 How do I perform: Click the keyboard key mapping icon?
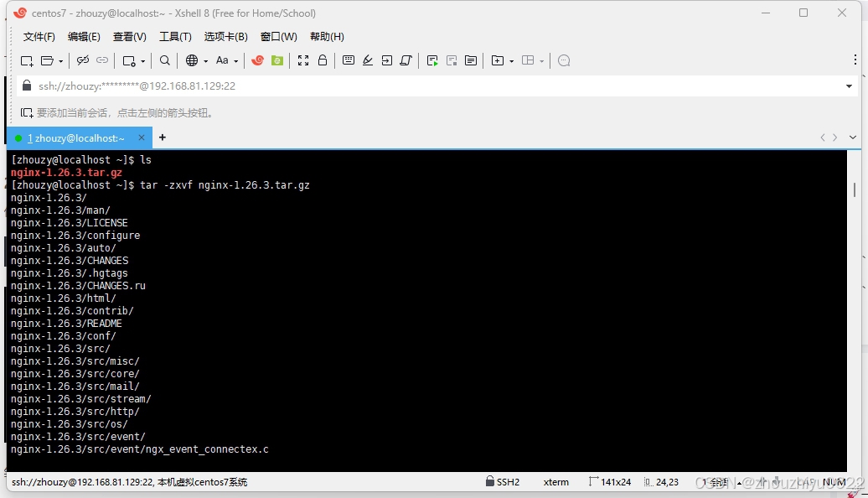coord(349,60)
